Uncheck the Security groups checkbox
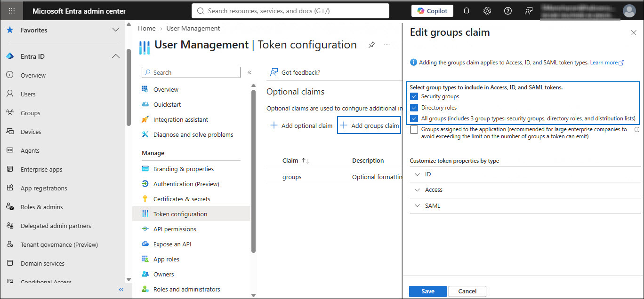This screenshot has width=644, height=299. point(414,96)
